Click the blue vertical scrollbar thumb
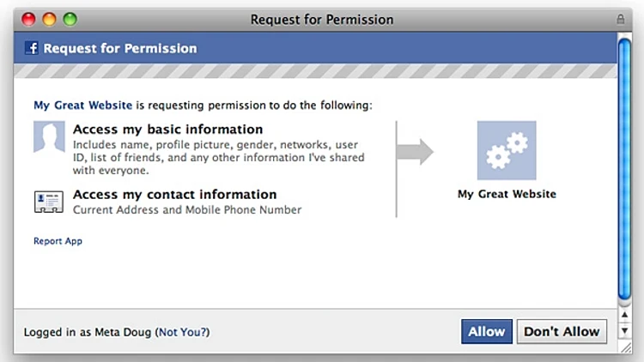The image size is (644, 362). (x=624, y=172)
